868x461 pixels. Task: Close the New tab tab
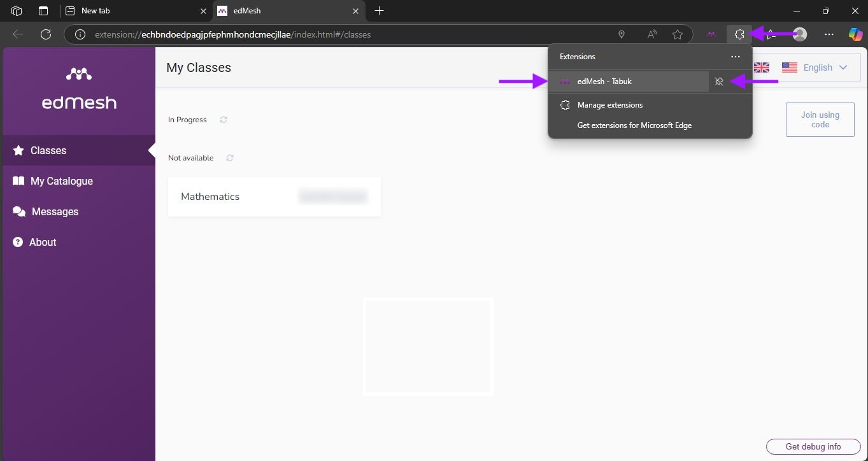tap(203, 11)
